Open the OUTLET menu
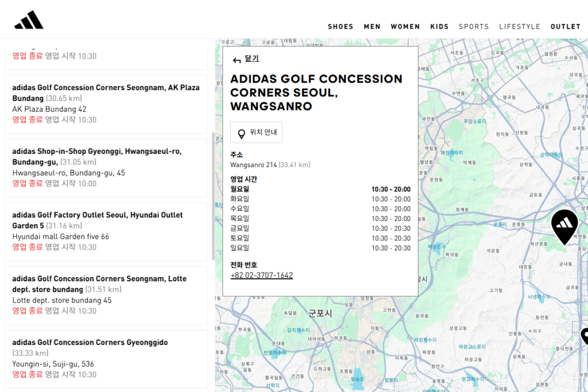This screenshot has height=392, width=588. (x=566, y=26)
